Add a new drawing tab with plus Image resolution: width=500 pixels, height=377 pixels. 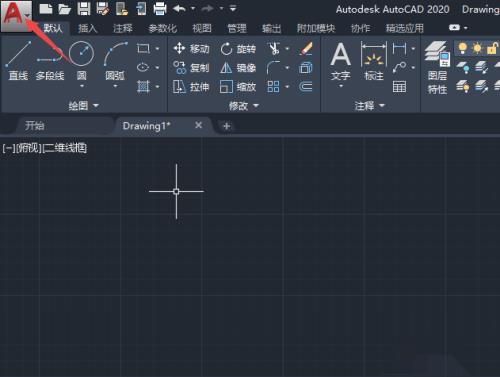[227, 126]
